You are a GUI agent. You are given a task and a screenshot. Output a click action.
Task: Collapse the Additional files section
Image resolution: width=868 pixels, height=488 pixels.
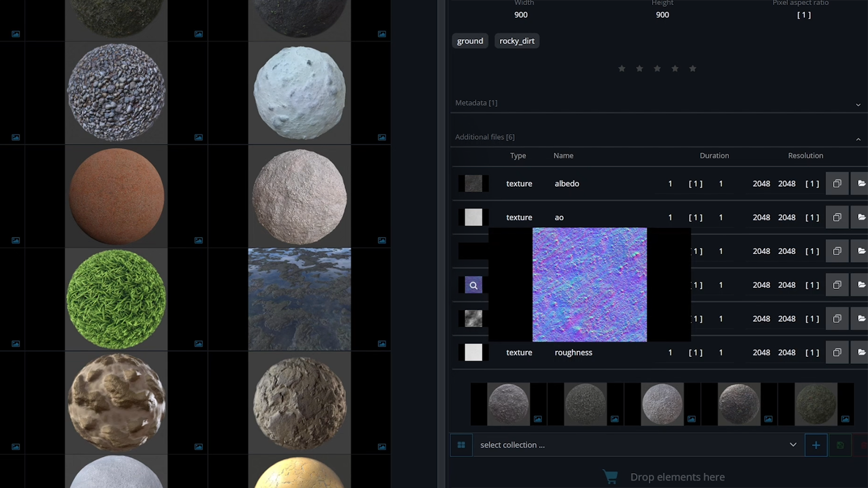tap(859, 139)
